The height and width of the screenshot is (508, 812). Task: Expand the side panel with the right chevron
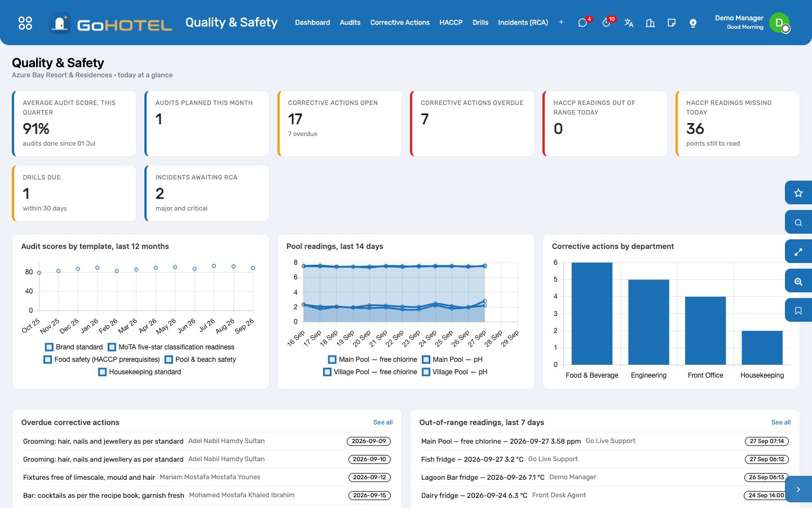point(798,489)
